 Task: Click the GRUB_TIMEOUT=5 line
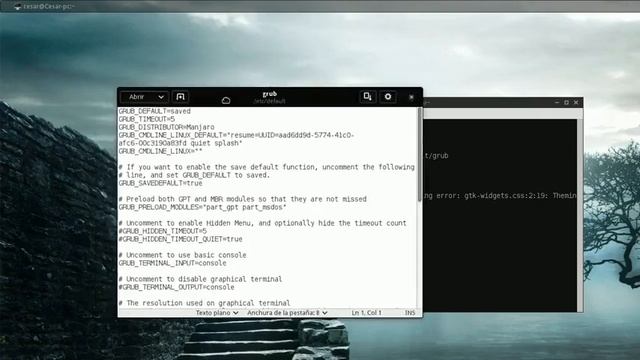(147, 119)
